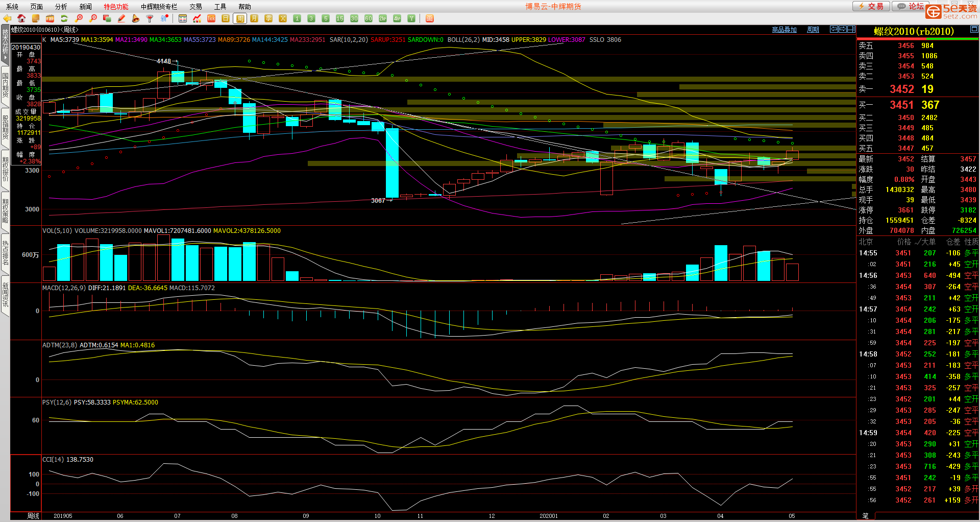The width and height of the screenshot is (980, 522).
Task: Click the 周期 period link
Action: (813, 30)
